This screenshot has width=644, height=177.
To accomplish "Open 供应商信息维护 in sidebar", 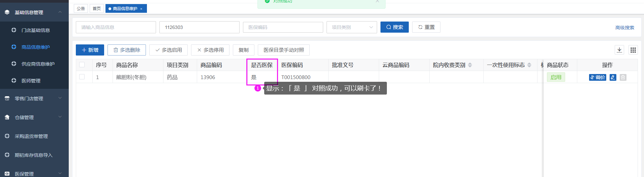I will click(38, 64).
